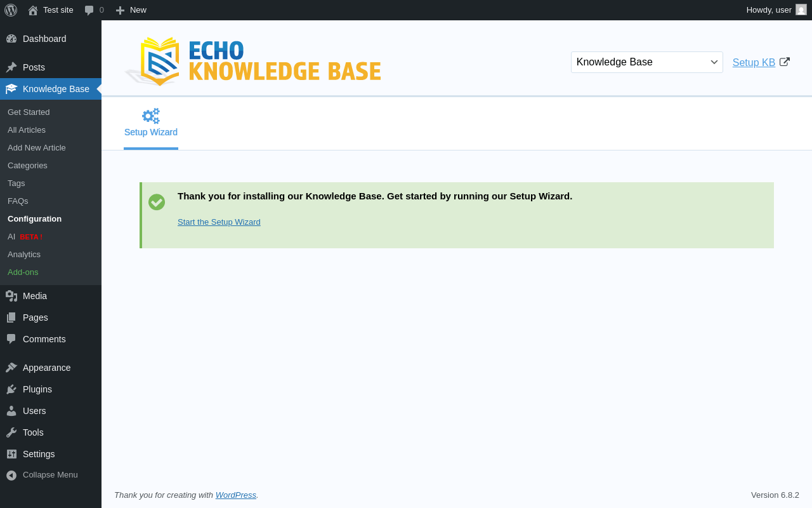
Task: Click the Plugins plug icon
Action: coord(11,389)
